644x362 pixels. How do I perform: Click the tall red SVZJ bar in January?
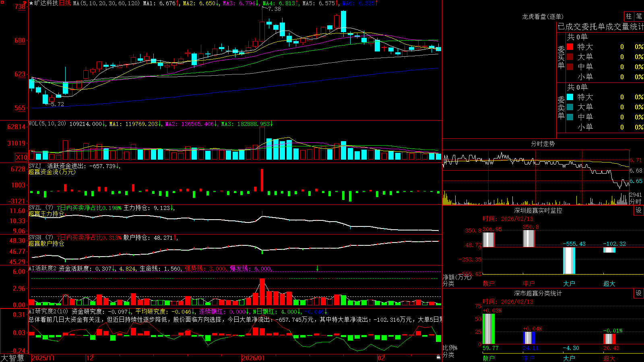tap(262, 180)
